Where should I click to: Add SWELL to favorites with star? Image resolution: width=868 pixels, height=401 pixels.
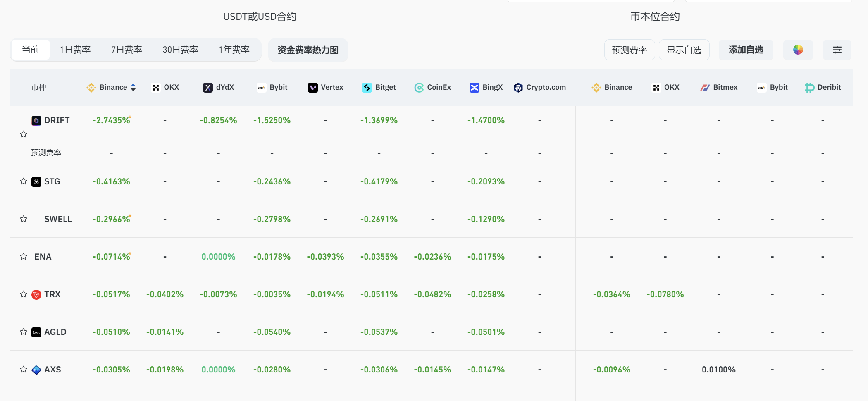(24, 219)
